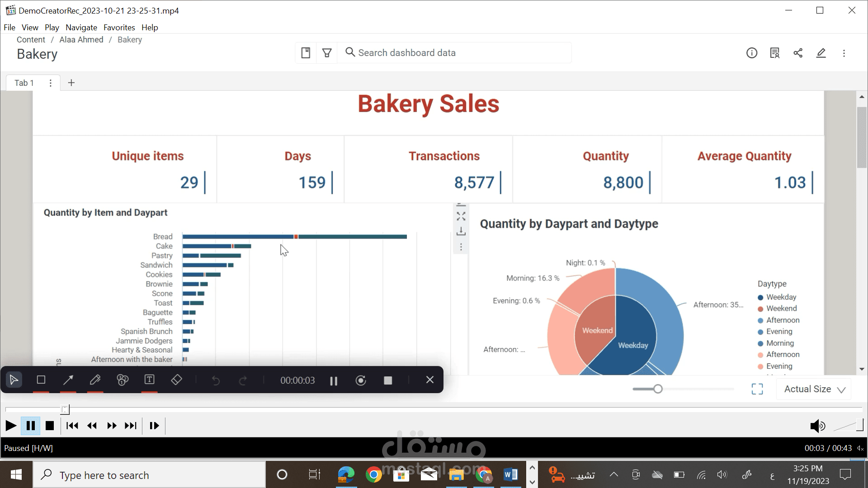Play the video
868x488 pixels.
11,426
